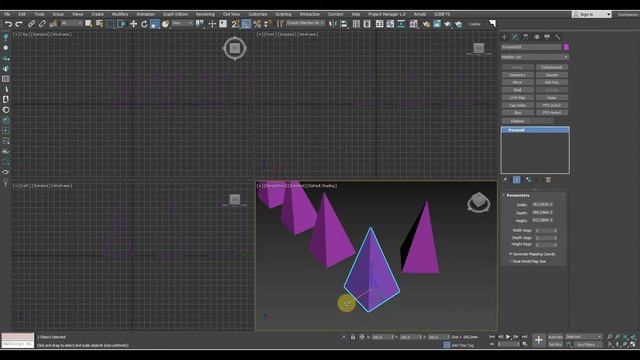Screen dimensions: 640x360
Task: Toggle Show End Result button under stack
Action: [x=516, y=180]
